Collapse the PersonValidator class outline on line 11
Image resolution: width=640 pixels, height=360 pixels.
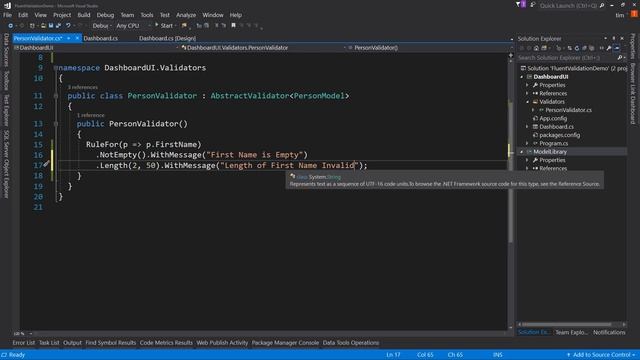(56, 96)
